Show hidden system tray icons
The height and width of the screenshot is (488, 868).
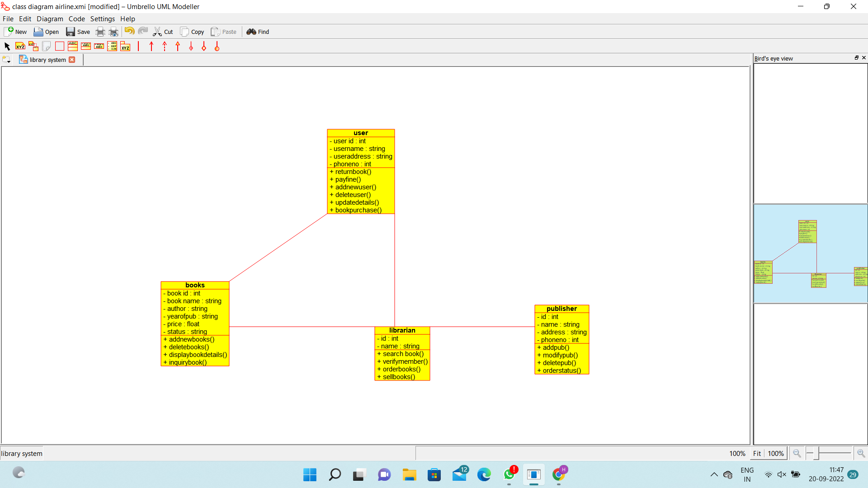[x=714, y=474]
